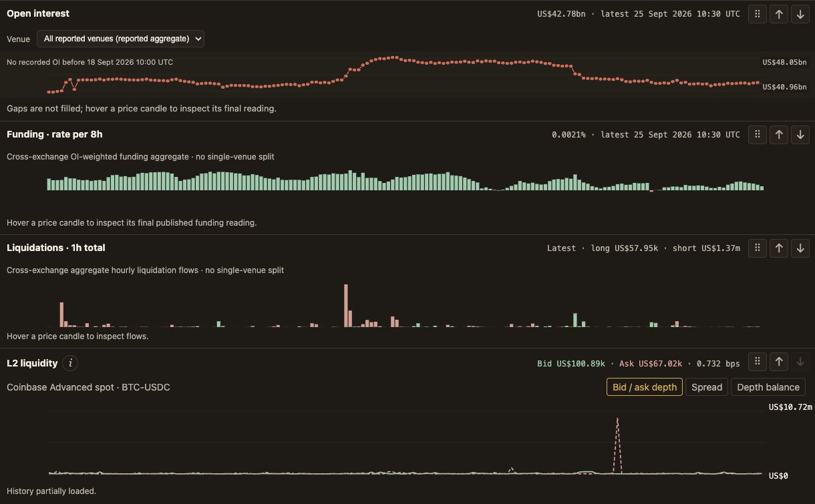The width and height of the screenshot is (815, 504).
Task: Click the Funding panel drag handle icon
Action: 757,135
